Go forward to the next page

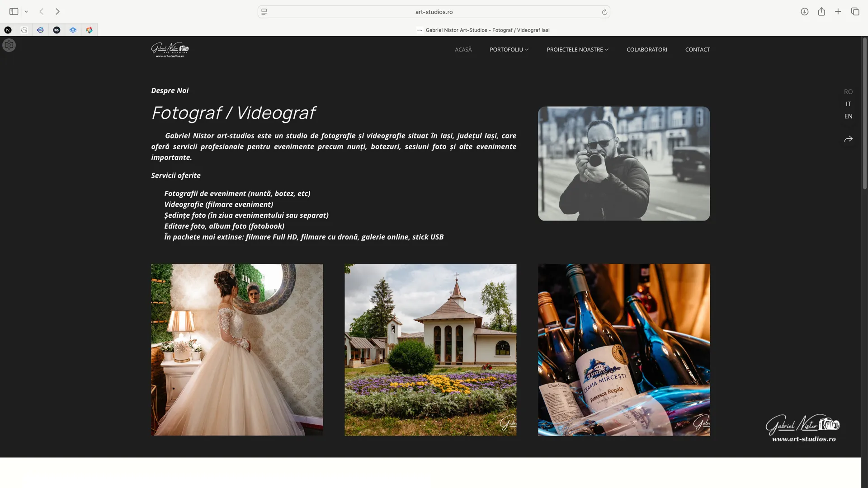57,12
